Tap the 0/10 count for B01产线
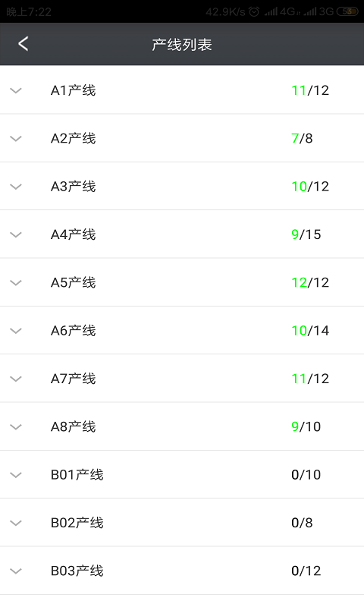The width and height of the screenshot is (364, 607). pyautogui.click(x=306, y=474)
